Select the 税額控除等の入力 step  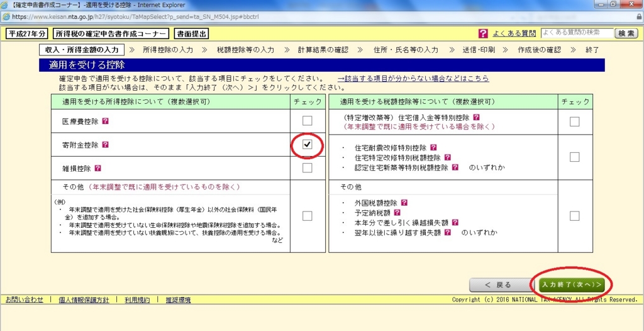pos(245,50)
